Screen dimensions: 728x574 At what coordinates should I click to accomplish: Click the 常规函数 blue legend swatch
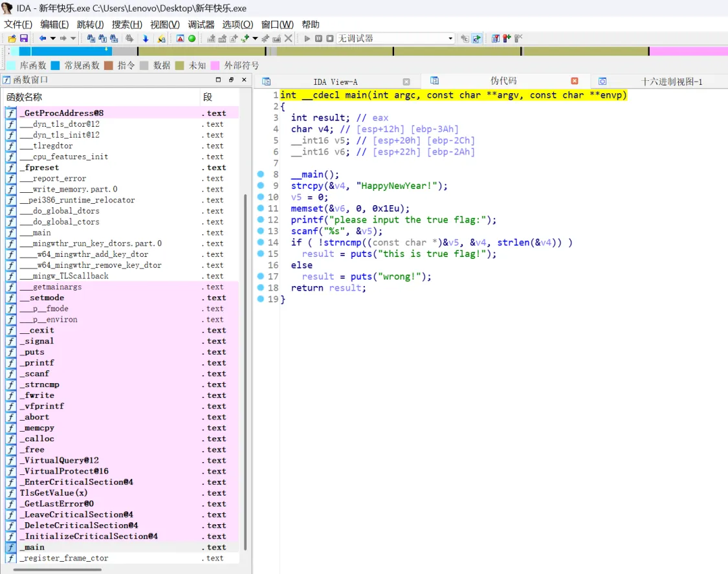[55, 65]
